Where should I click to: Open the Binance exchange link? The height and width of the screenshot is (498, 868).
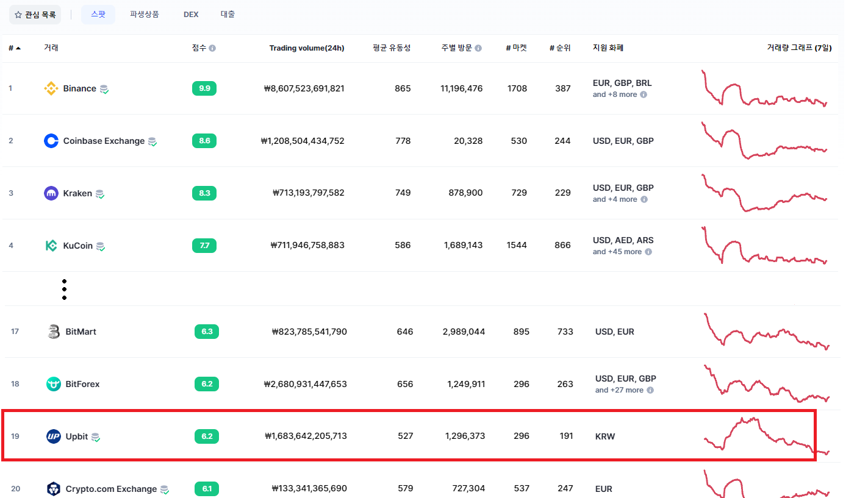pyautogui.click(x=79, y=89)
